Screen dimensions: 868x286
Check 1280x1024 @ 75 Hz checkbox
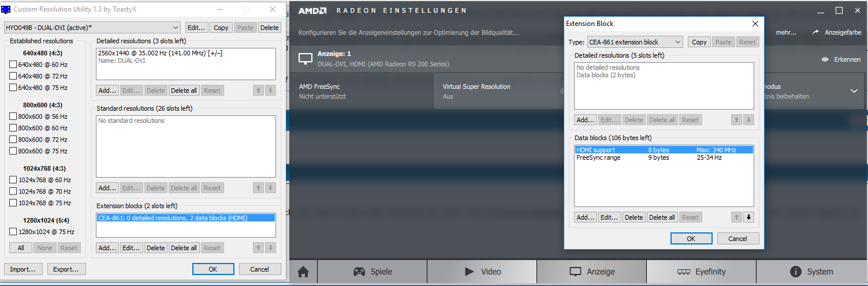13,232
